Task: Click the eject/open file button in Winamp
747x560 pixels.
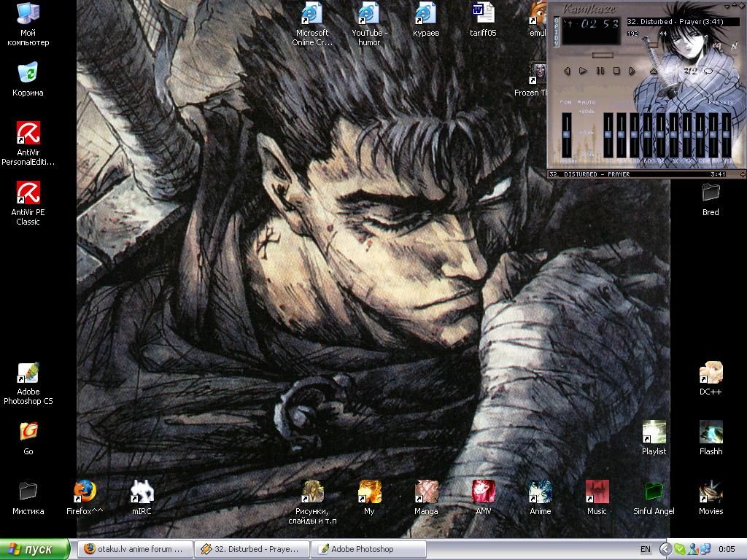Action: pyautogui.click(x=654, y=71)
